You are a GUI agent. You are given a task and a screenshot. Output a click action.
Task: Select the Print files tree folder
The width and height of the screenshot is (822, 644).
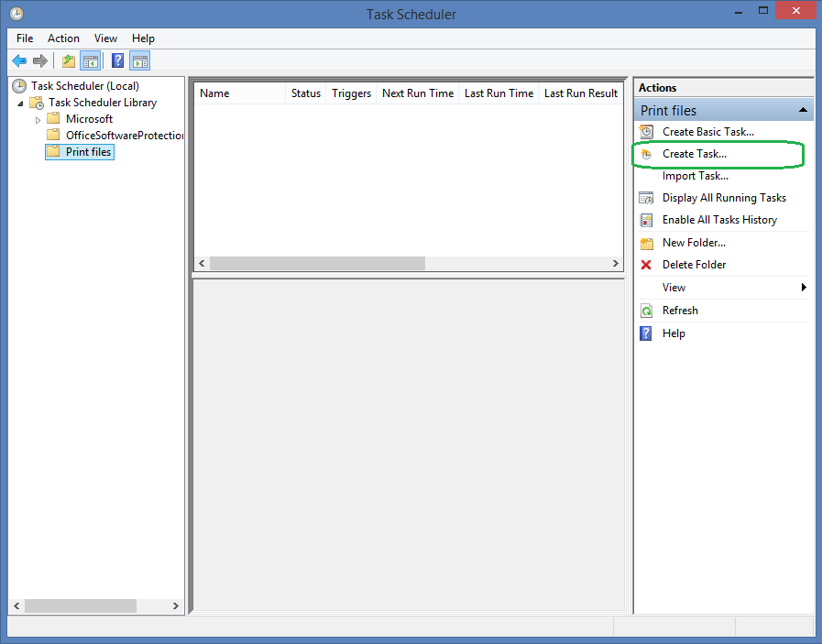(88, 152)
